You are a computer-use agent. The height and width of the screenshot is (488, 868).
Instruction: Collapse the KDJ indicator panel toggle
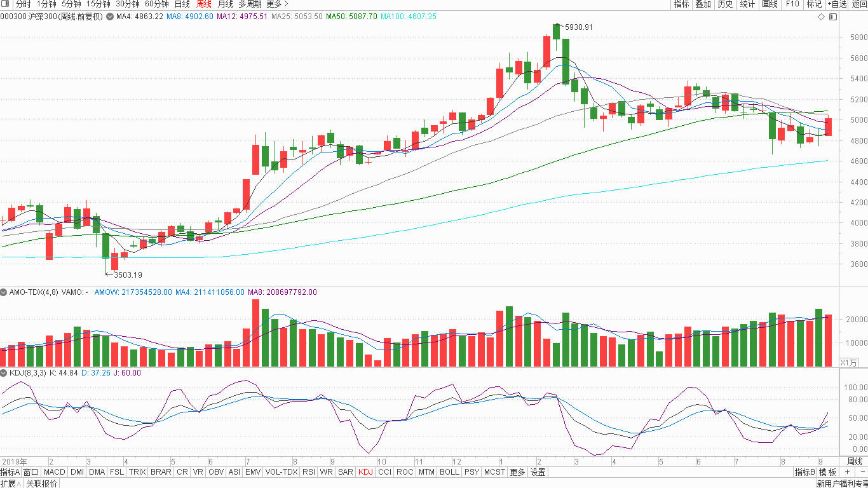click(x=4, y=373)
